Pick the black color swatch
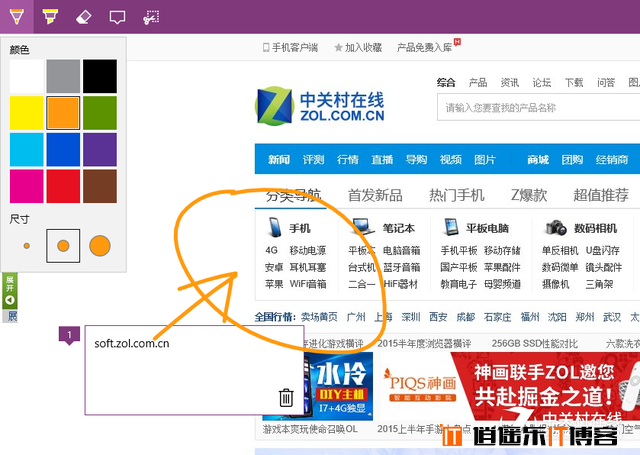This screenshot has height=455, width=640. (100, 76)
